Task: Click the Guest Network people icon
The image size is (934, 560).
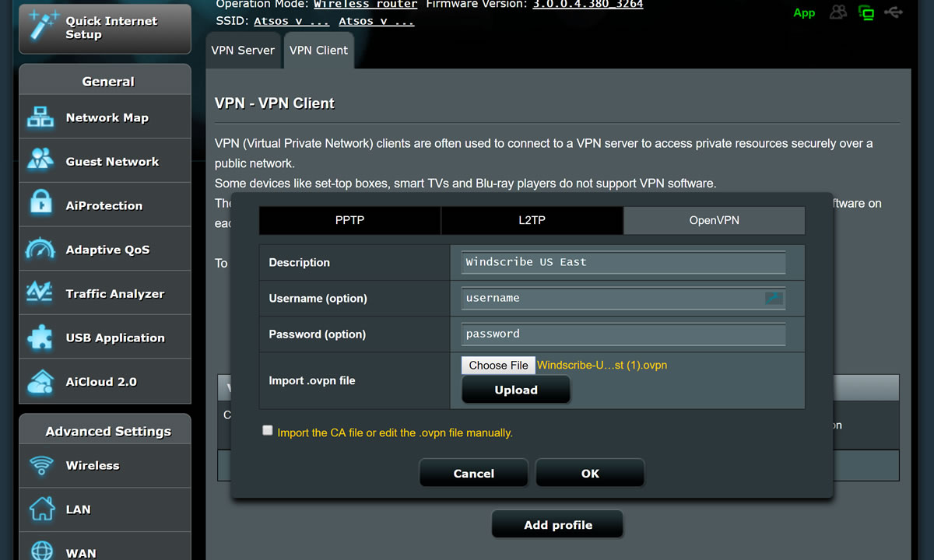Action: [x=40, y=161]
